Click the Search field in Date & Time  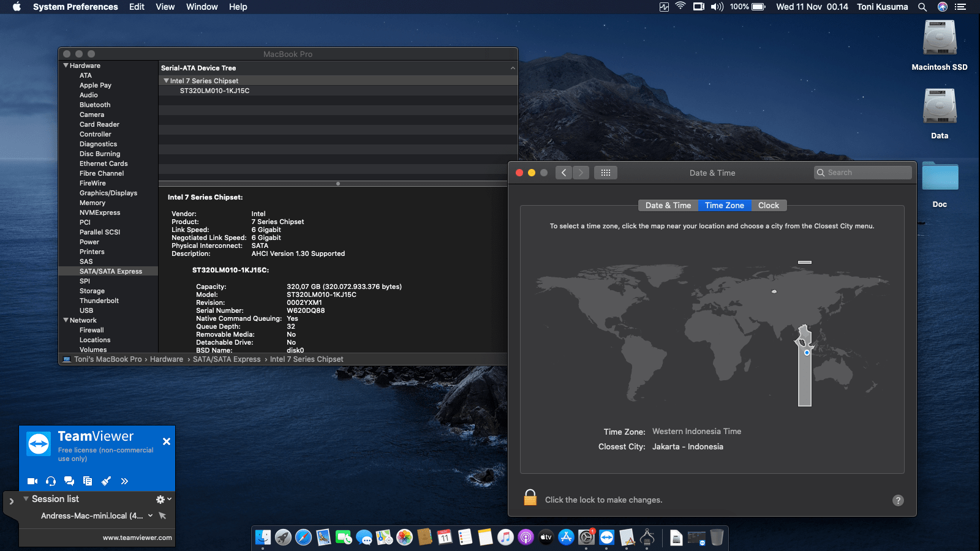863,173
